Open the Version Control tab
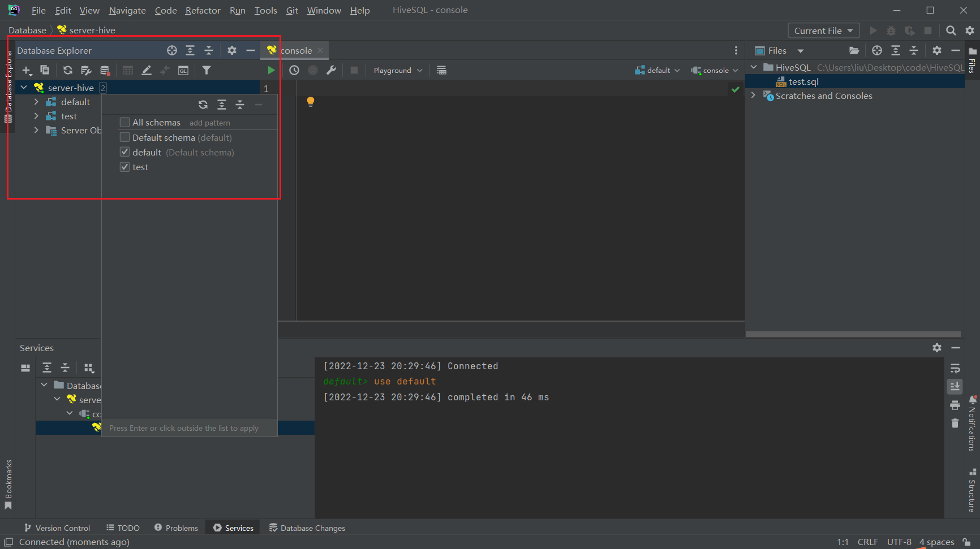 [x=57, y=528]
